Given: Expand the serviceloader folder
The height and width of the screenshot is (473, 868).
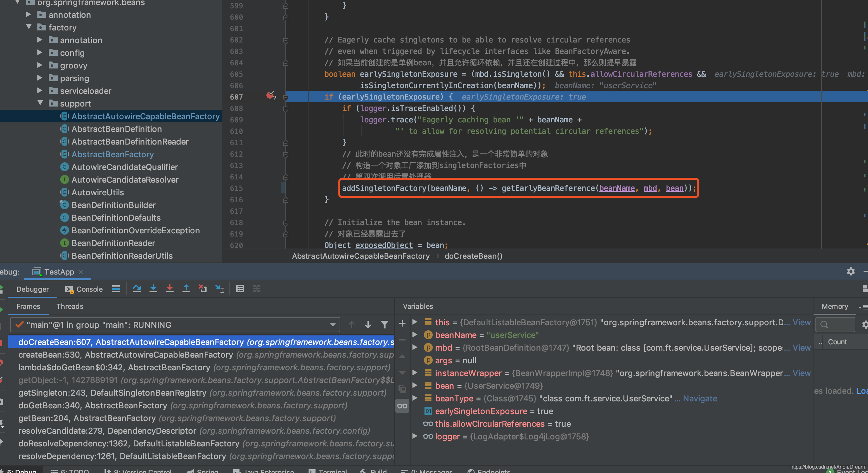Looking at the screenshot, I should 40,90.
